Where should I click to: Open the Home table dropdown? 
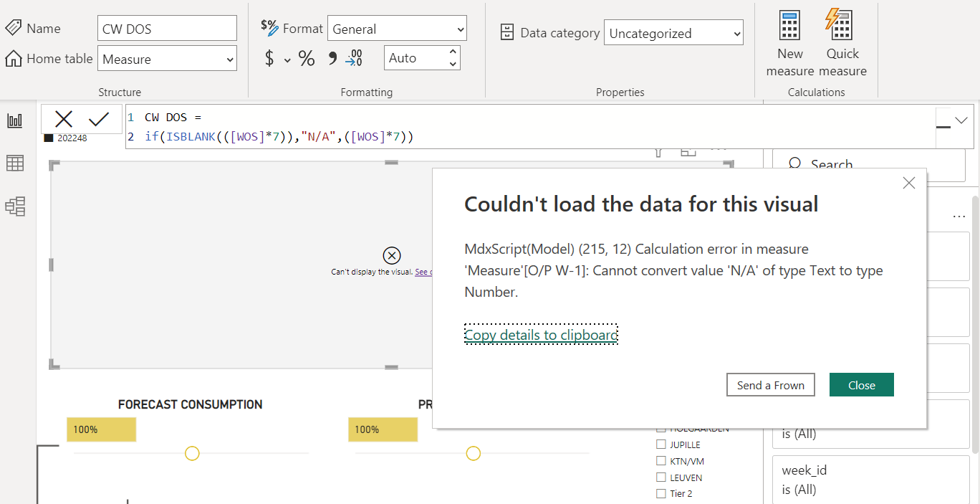167,59
